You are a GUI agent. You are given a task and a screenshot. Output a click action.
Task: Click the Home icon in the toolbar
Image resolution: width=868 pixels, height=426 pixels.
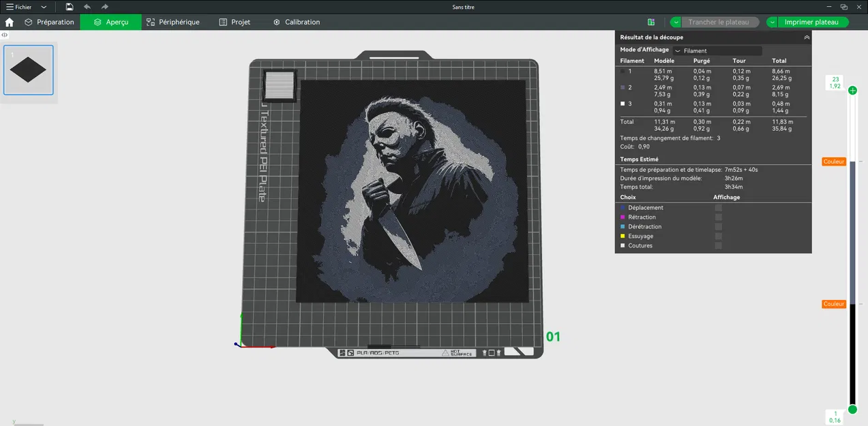pos(9,22)
